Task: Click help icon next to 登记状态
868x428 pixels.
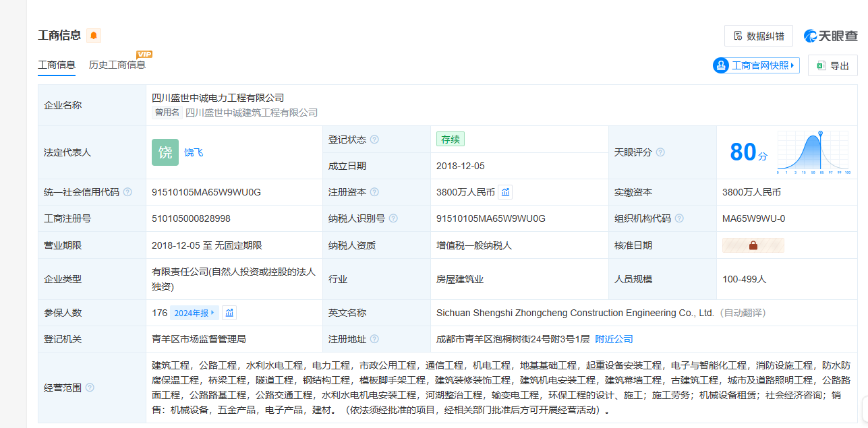Action: pos(374,140)
